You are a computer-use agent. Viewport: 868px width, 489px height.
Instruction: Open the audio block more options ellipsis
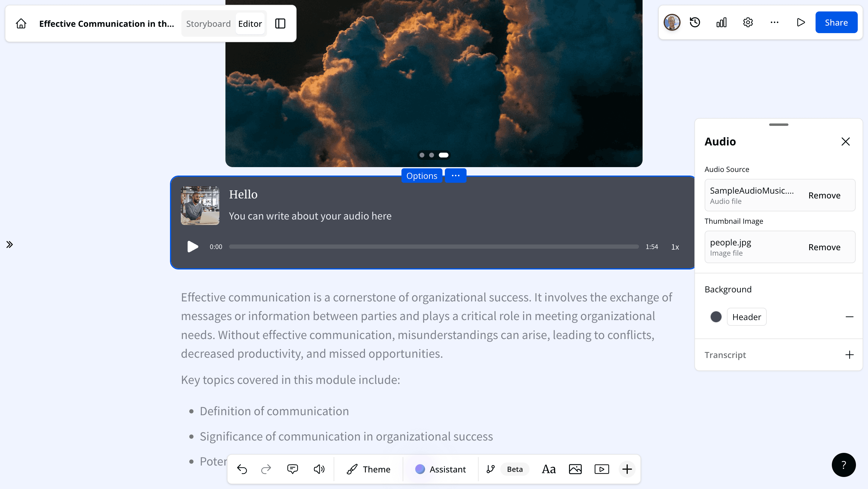[x=456, y=176]
